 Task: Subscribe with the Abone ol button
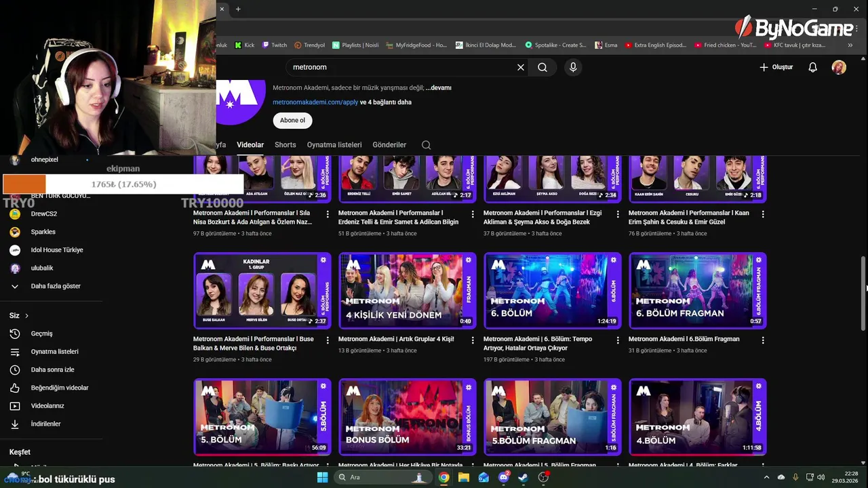click(293, 120)
